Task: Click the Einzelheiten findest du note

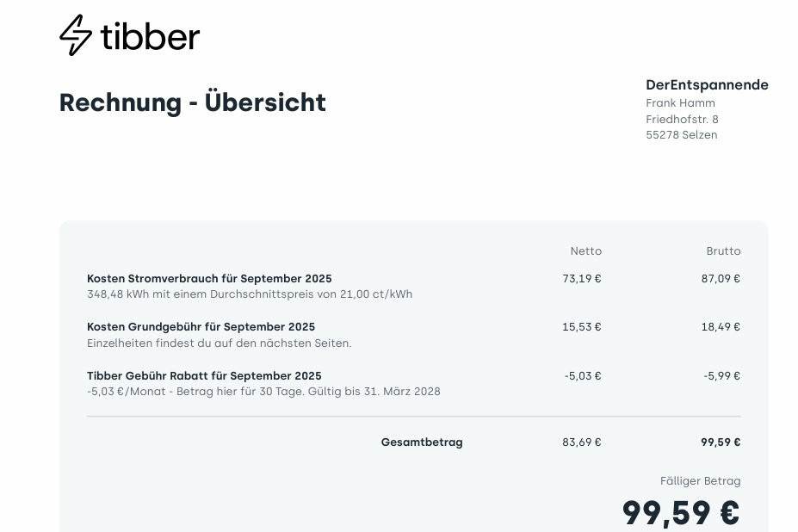Action: (x=220, y=343)
